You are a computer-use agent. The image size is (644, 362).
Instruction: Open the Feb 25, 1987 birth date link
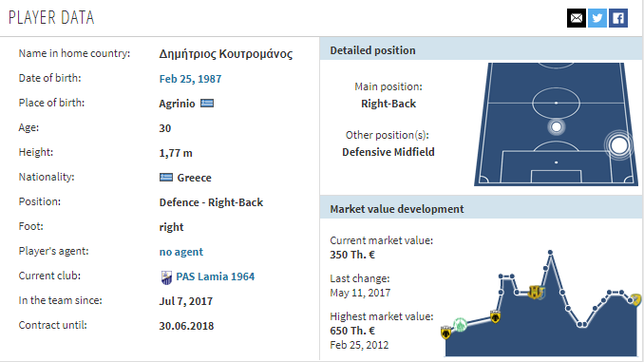coord(190,79)
